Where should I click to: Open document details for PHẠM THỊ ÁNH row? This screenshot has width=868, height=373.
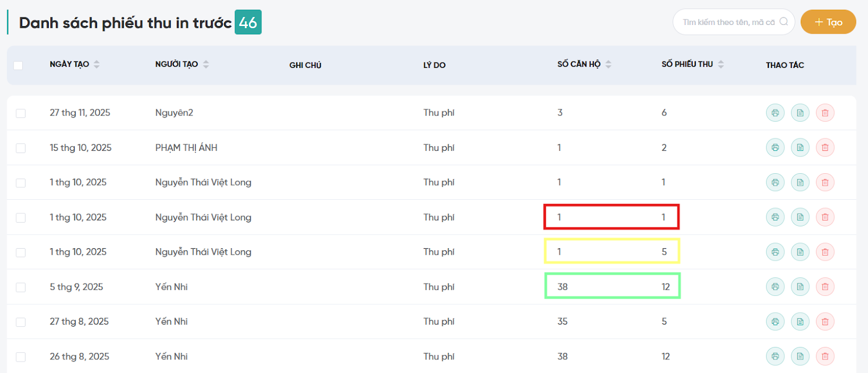800,148
